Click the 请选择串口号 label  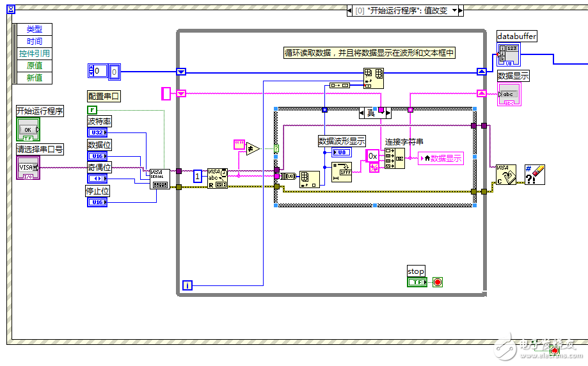pyautogui.click(x=40, y=149)
